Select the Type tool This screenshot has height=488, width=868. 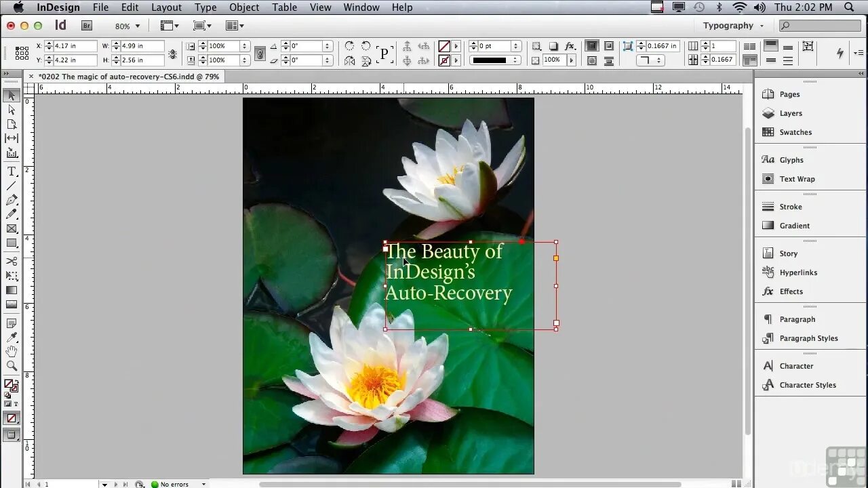(x=12, y=171)
